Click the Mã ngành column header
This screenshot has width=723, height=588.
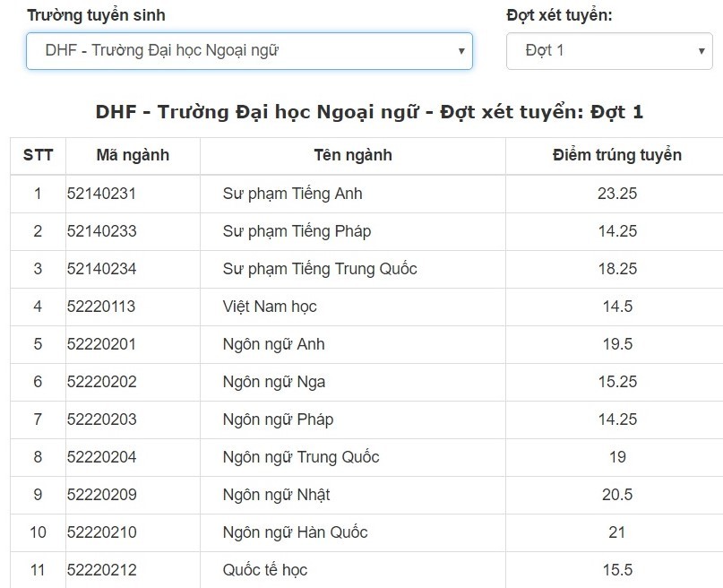tap(132, 155)
